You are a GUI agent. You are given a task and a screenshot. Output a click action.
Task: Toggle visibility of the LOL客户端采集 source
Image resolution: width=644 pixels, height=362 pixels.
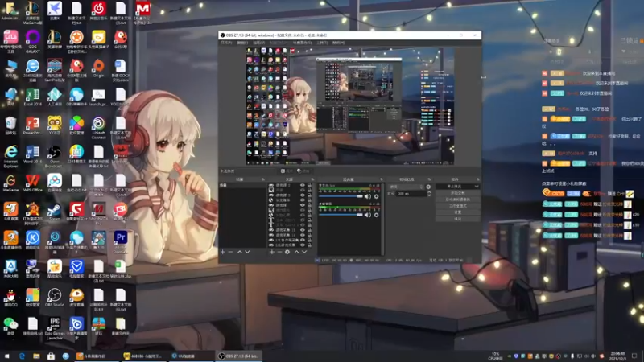(303, 240)
